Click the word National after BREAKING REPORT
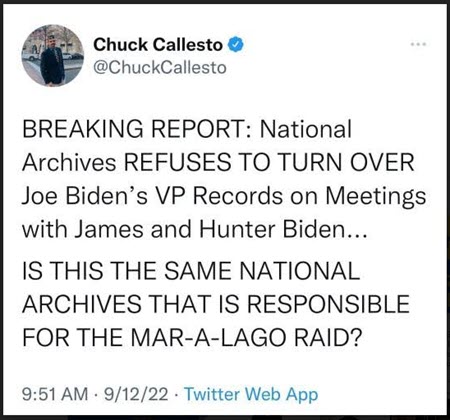 tap(306, 129)
